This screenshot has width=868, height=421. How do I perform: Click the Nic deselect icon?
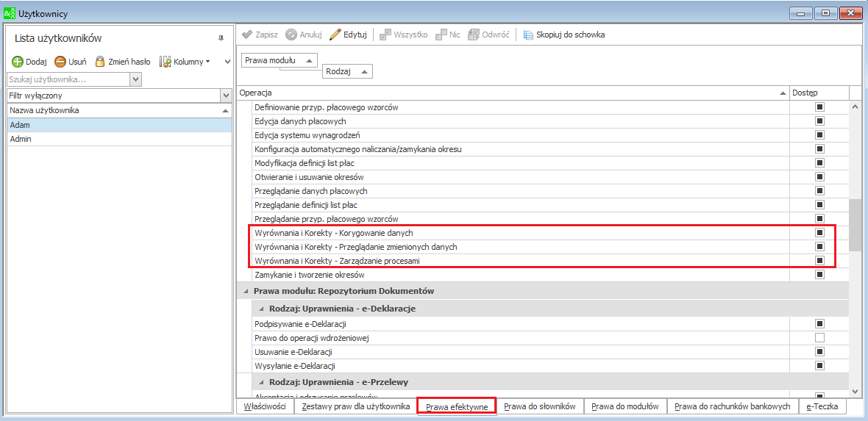tap(441, 35)
